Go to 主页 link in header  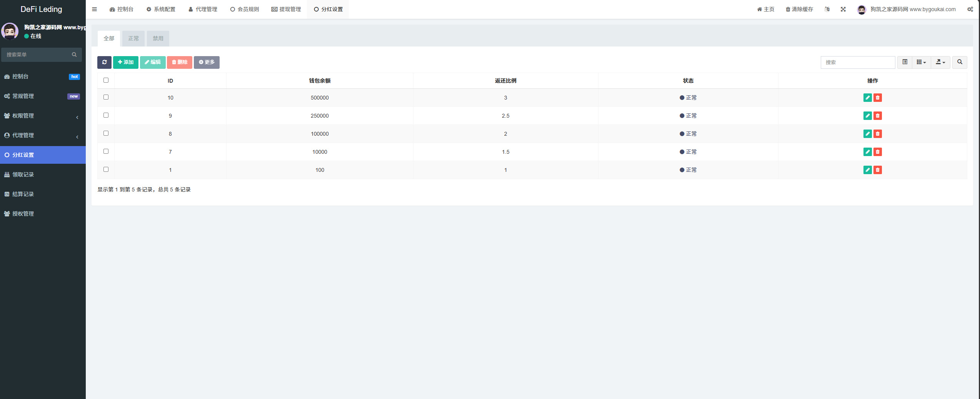click(x=766, y=9)
